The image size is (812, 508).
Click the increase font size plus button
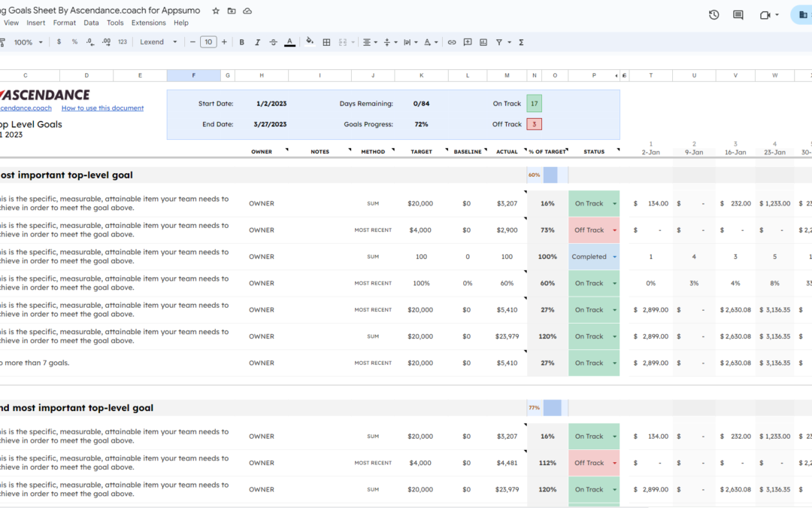point(224,42)
